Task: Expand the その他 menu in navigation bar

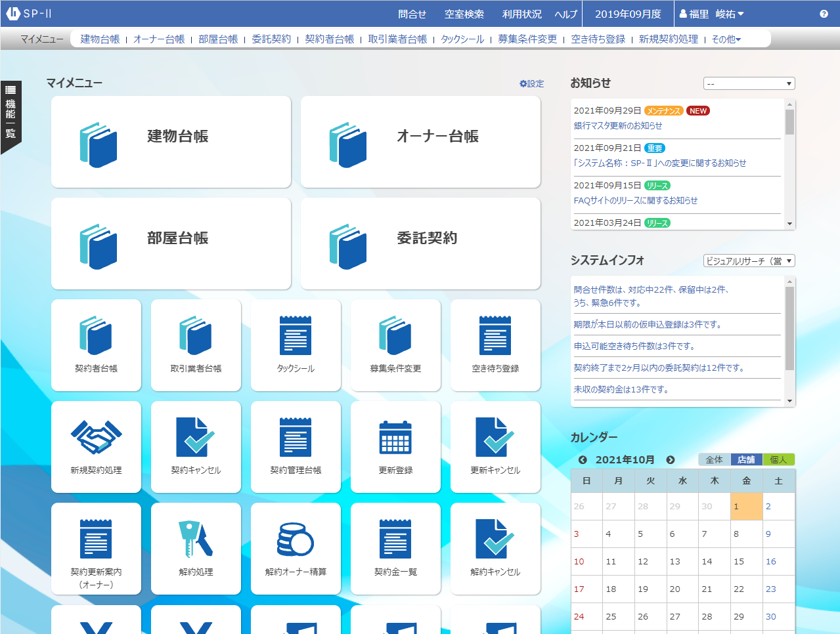Action: coord(726,39)
